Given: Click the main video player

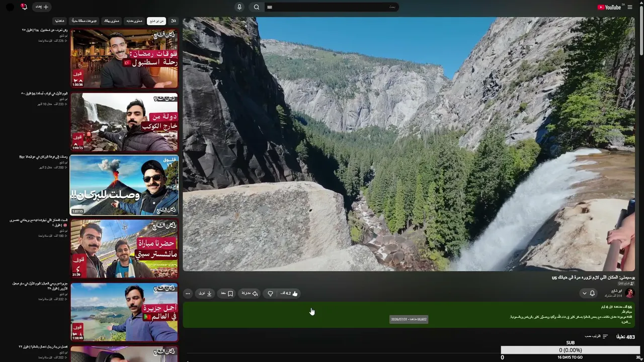Looking at the screenshot, I should 409,144.
